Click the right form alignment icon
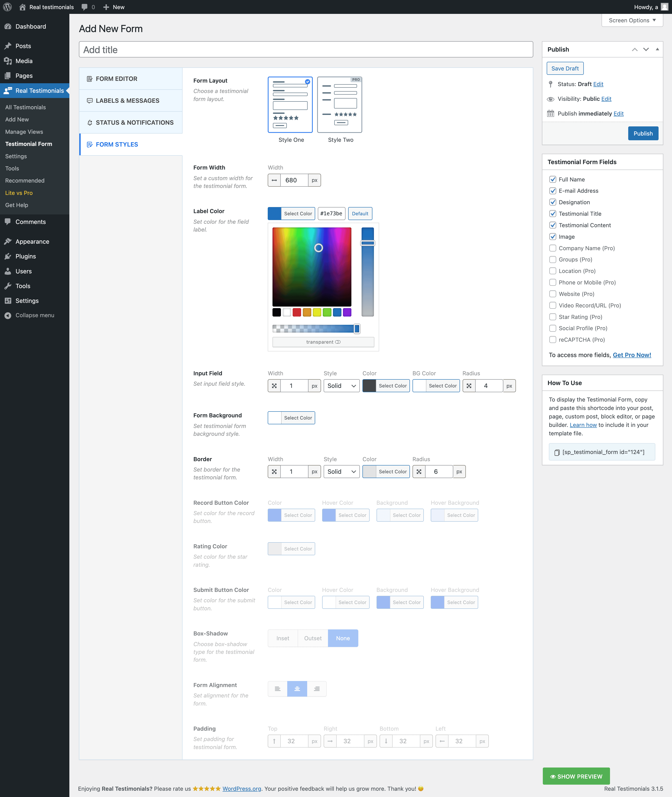Screen dimensions: 672x797 pyautogui.click(x=316, y=689)
